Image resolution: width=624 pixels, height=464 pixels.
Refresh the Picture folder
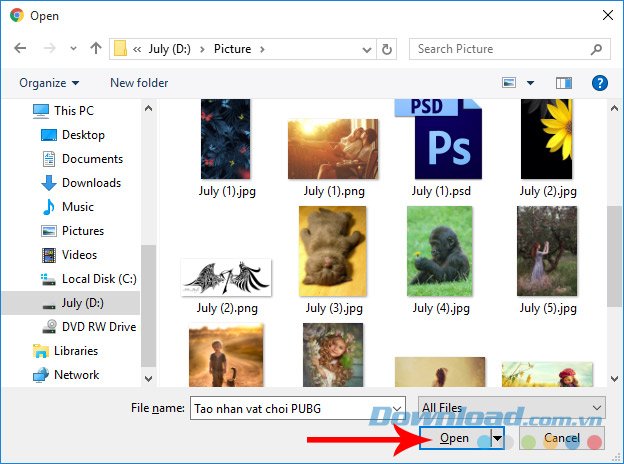click(x=386, y=49)
